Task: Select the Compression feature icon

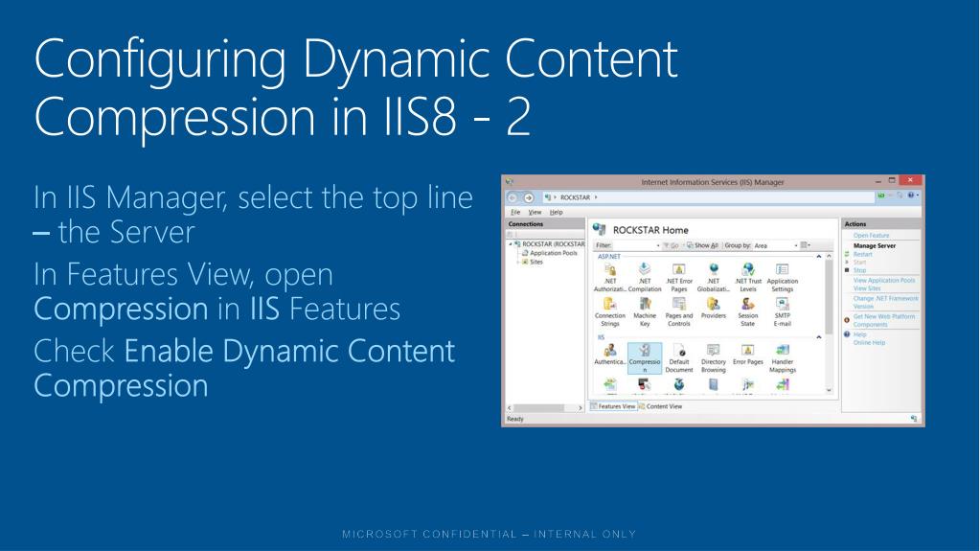Action: tap(645, 358)
